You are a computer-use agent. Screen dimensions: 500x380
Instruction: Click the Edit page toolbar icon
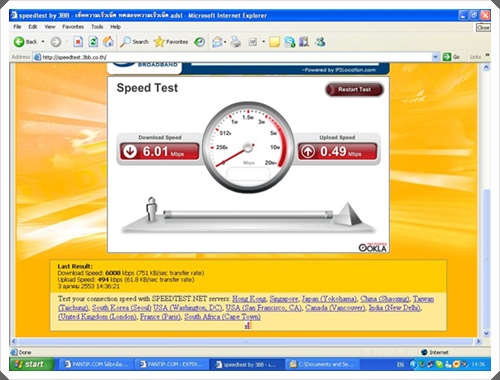click(253, 42)
